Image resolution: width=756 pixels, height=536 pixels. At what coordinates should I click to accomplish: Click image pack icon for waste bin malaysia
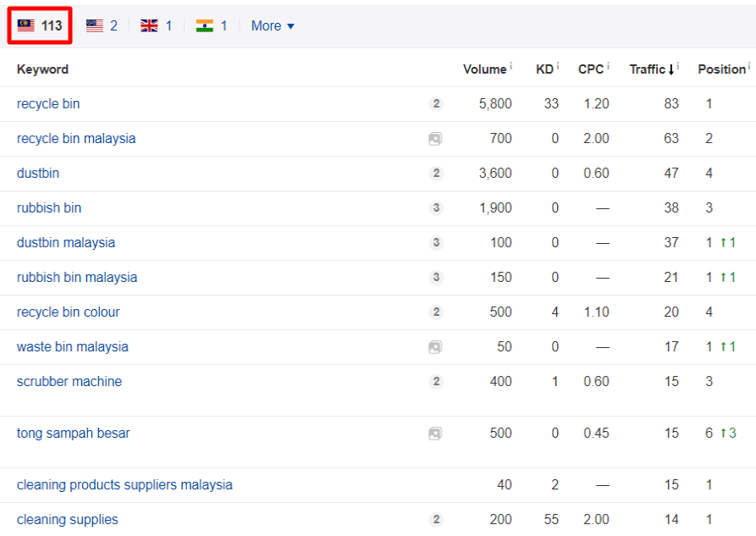click(x=435, y=347)
